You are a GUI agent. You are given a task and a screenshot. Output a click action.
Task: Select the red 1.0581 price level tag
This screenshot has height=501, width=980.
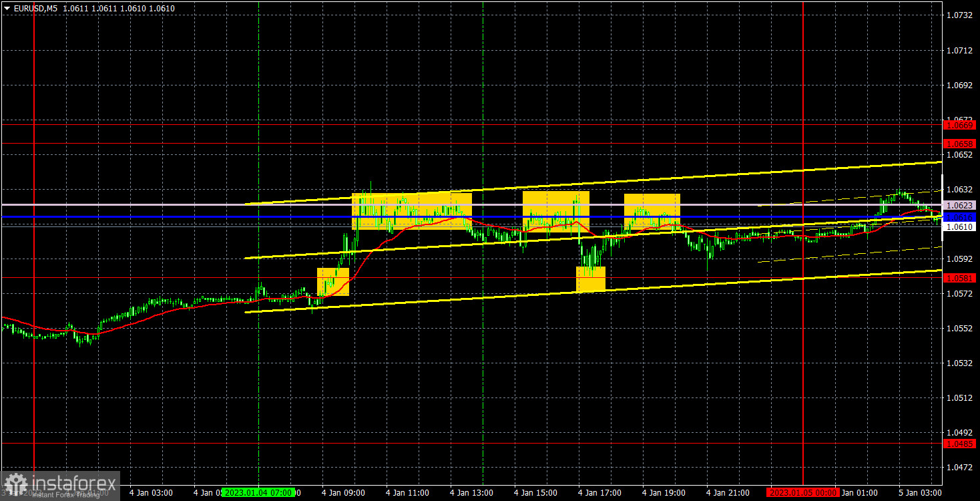960,278
